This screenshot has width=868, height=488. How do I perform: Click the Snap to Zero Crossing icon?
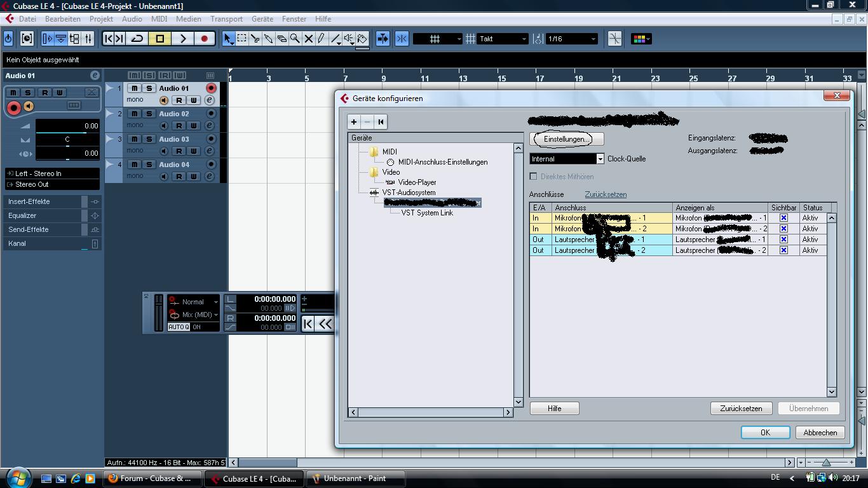[614, 39]
